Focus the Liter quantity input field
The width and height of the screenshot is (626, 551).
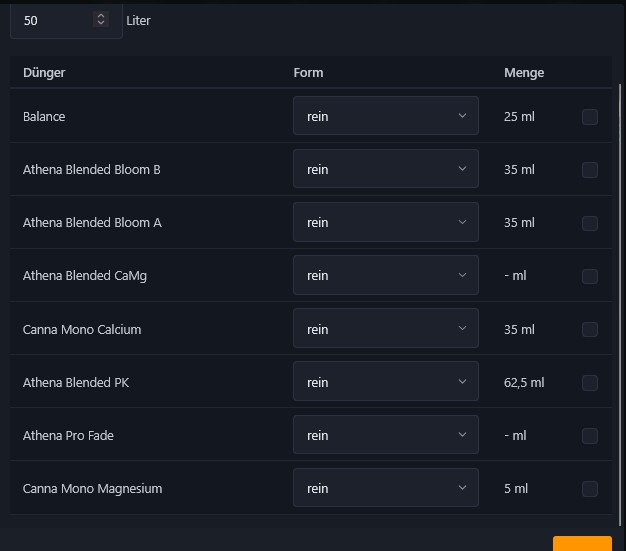coord(54,20)
